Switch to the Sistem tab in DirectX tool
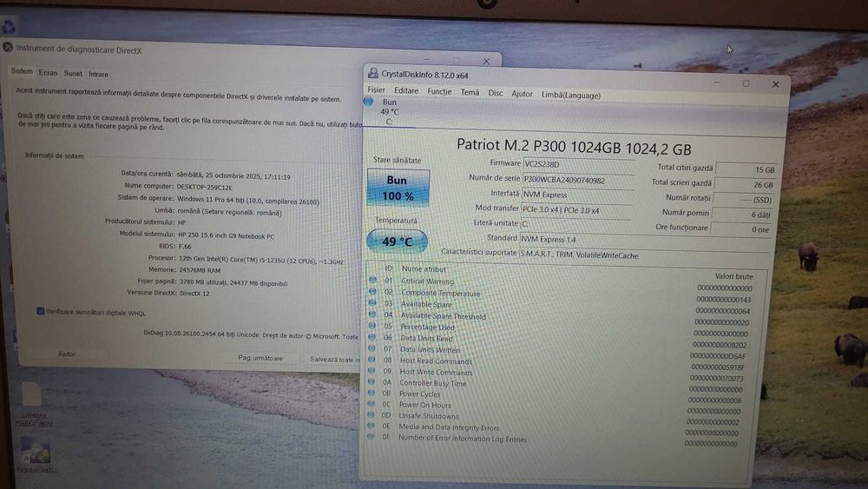The image size is (868, 489). pos(22,71)
